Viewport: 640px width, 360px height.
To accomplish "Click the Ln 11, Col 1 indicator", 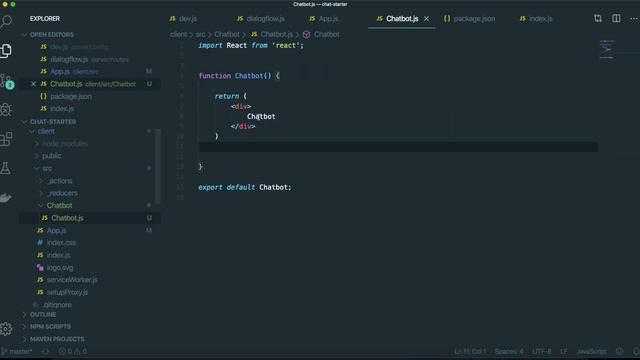I will 470,351.
